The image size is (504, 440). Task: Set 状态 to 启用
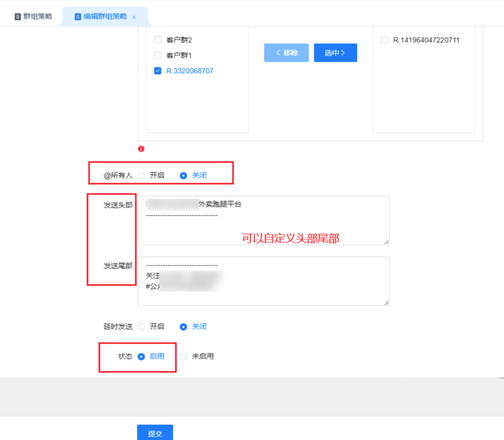point(142,356)
